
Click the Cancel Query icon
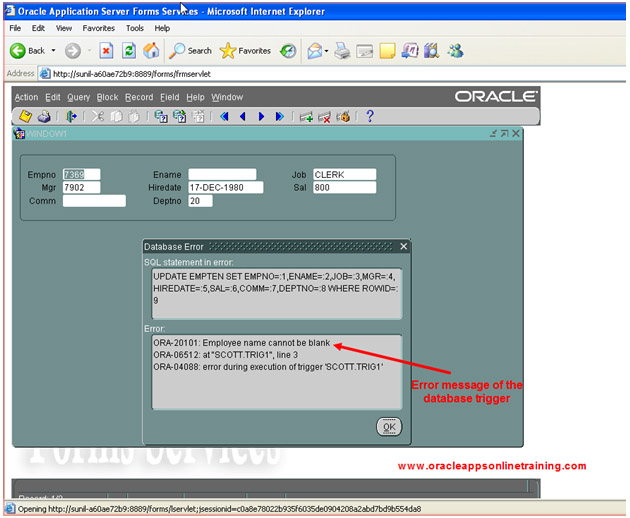coord(198,117)
